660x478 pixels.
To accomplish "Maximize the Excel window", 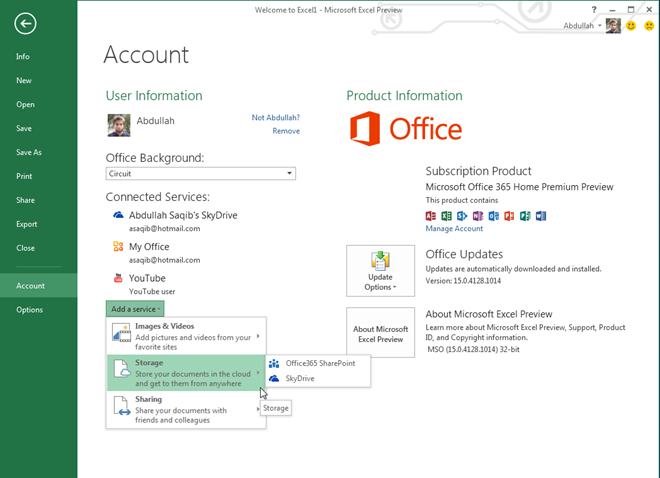I will coord(631,10).
